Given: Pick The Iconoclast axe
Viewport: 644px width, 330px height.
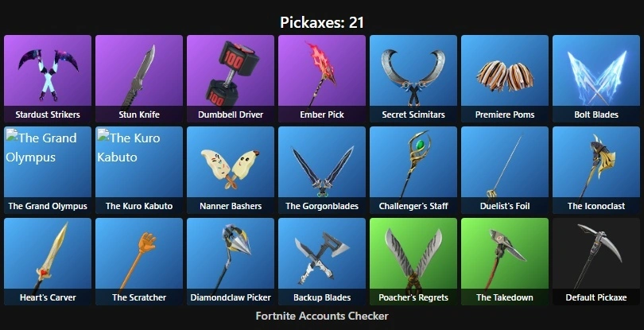Looking at the screenshot, I should pyautogui.click(x=596, y=170).
